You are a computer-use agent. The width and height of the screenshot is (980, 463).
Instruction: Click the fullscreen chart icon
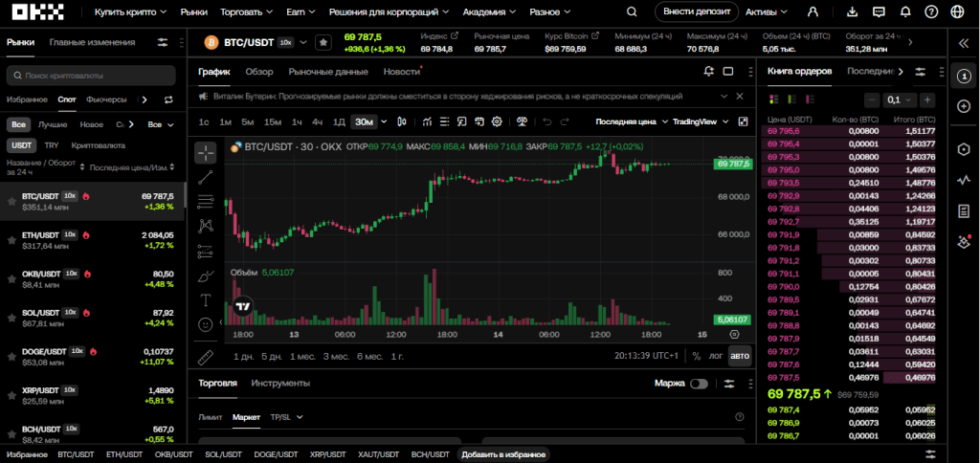pyautogui.click(x=743, y=121)
